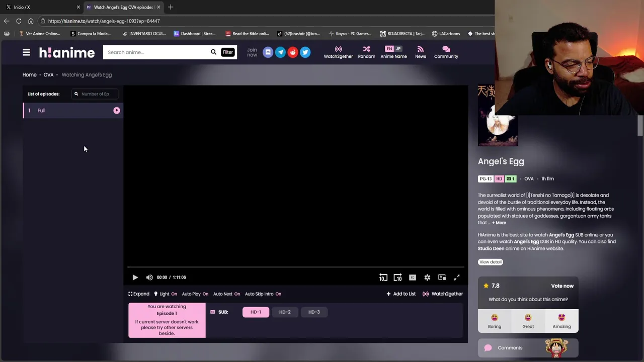The image size is (644, 362).
Task: Open Read the Bible online bookmark
Action: [247, 34]
